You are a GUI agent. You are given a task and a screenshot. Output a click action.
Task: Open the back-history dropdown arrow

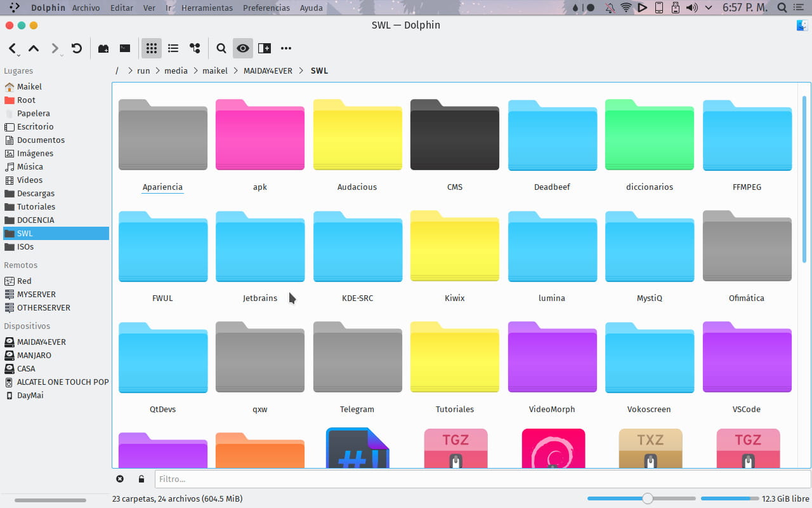(19, 55)
